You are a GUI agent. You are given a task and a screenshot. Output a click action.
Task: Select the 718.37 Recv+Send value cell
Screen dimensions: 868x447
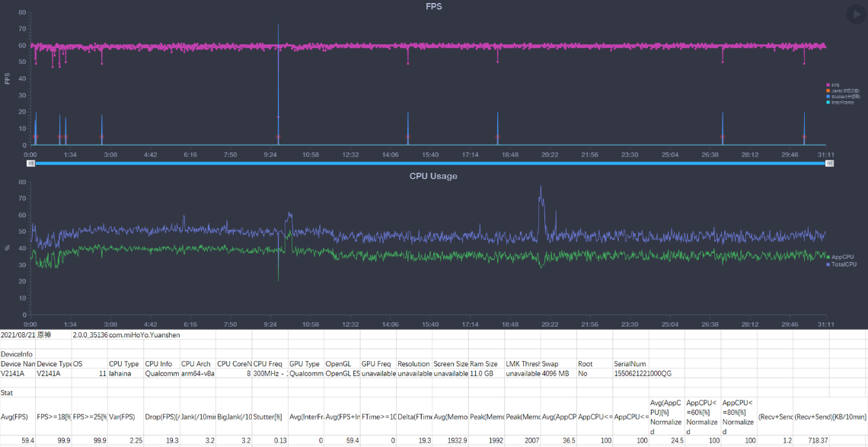coord(830,441)
